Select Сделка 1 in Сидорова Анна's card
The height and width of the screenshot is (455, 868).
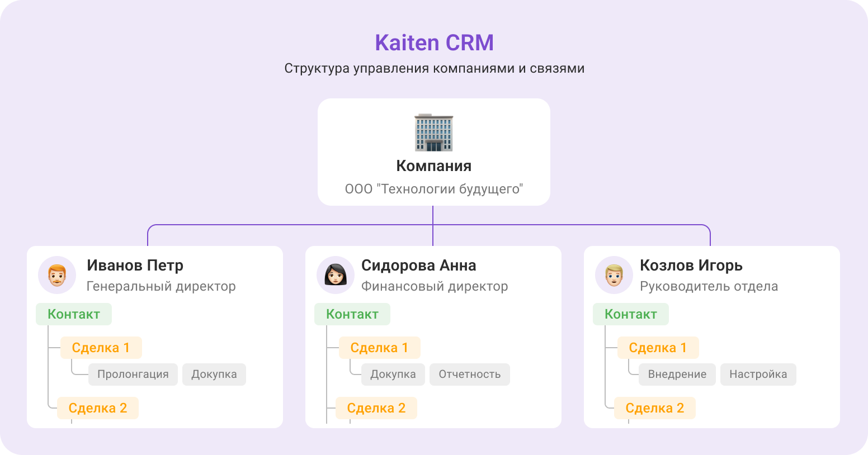tap(379, 347)
